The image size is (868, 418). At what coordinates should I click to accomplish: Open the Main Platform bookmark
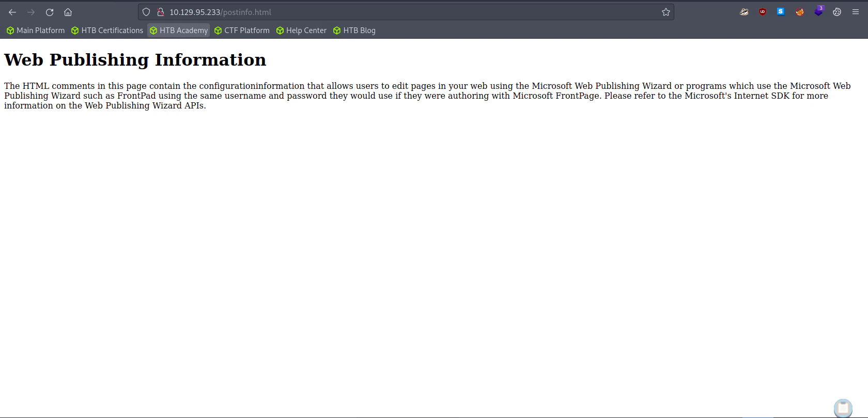pos(36,30)
